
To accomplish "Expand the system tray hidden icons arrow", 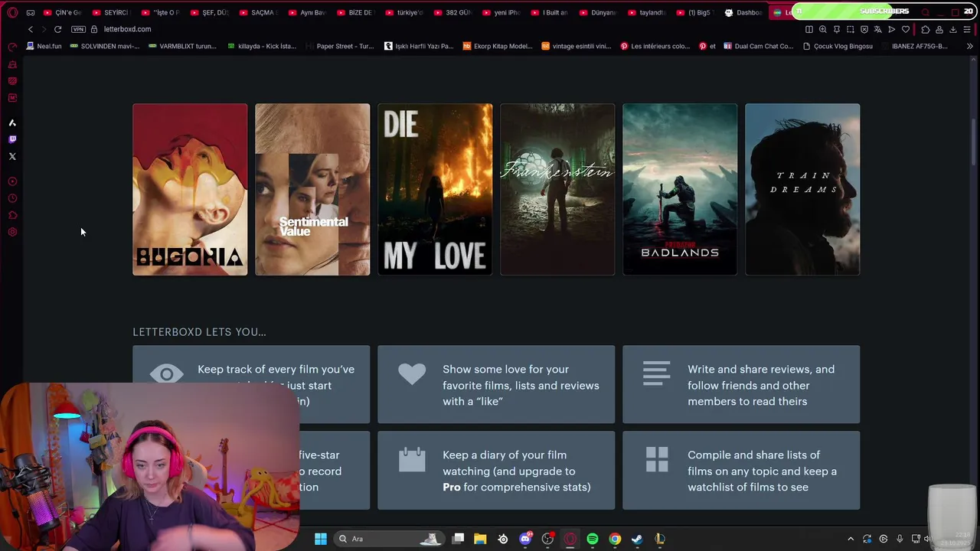I will coord(850,539).
